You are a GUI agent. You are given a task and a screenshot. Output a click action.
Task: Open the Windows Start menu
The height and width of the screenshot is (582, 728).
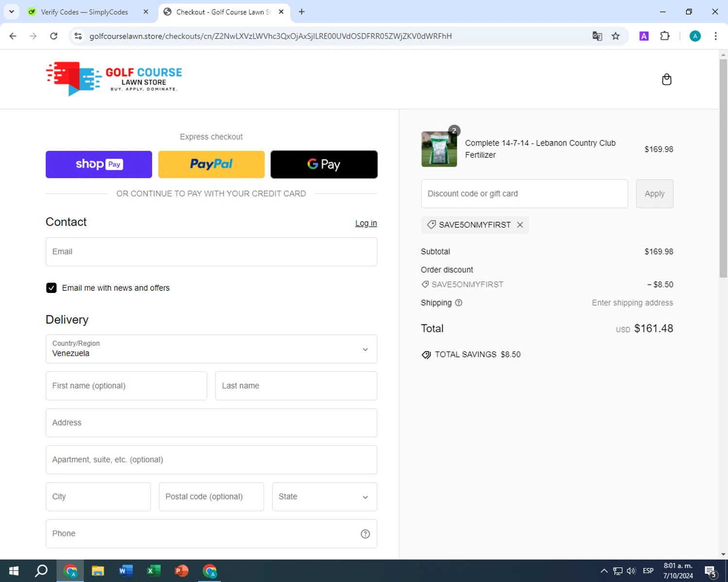(x=14, y=571)
